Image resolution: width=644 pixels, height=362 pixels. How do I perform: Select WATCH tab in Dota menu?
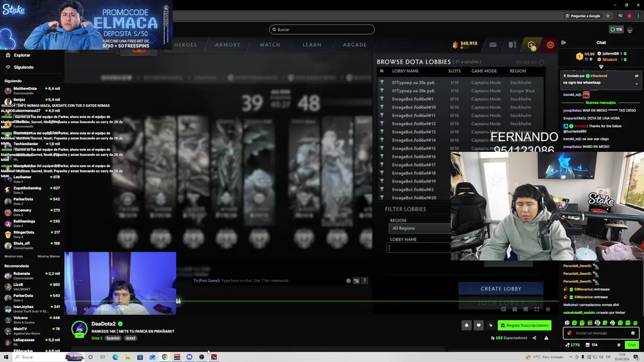pyautogui.click(x=270, y=45)
